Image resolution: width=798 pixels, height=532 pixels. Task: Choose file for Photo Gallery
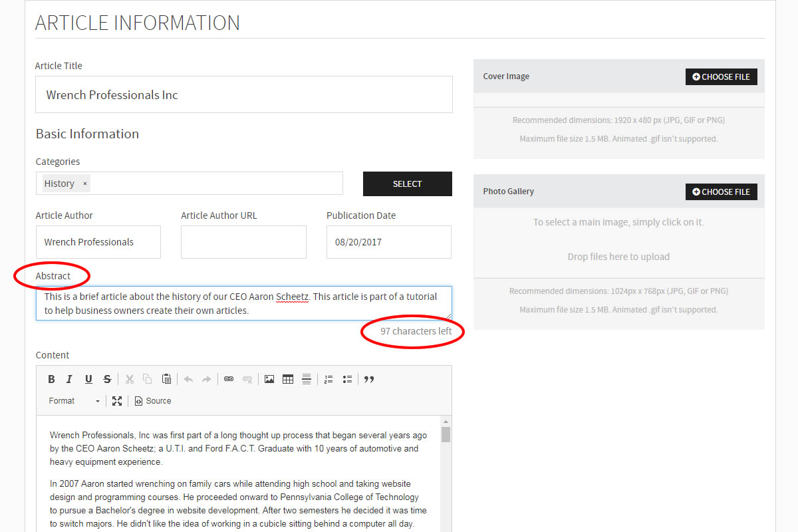coord(722,192)
